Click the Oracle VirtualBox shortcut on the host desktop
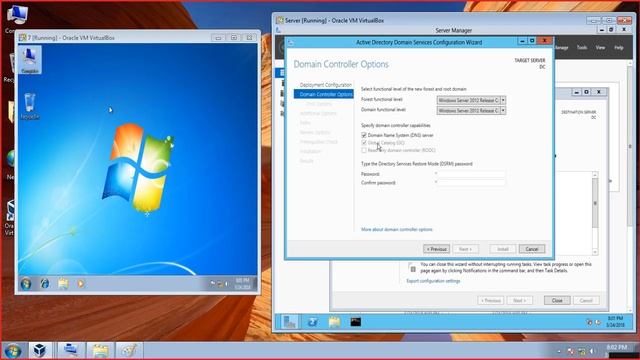 point(10,218)
